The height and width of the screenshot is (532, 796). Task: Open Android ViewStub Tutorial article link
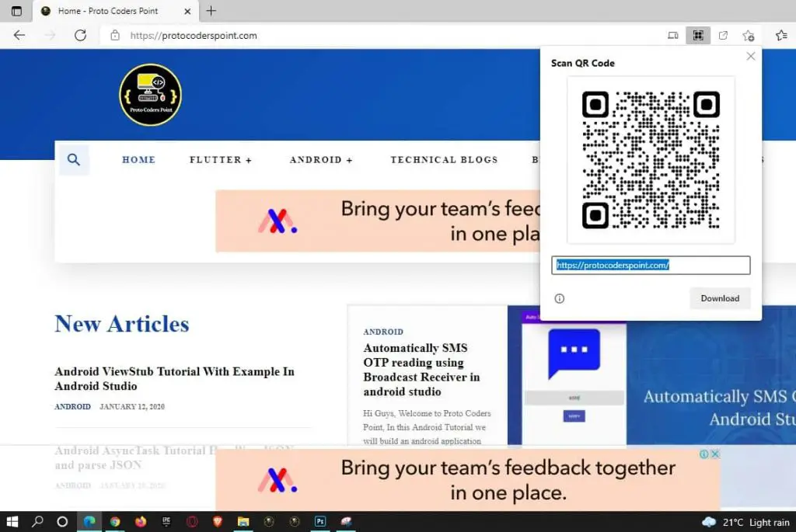tap(174, 379)
